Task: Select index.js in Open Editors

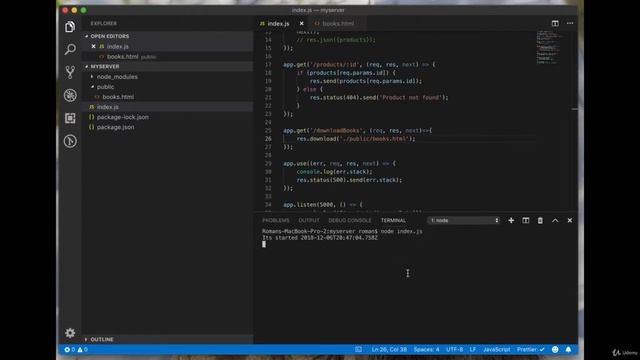Action: pyautogui.click(x=118, y=47)
